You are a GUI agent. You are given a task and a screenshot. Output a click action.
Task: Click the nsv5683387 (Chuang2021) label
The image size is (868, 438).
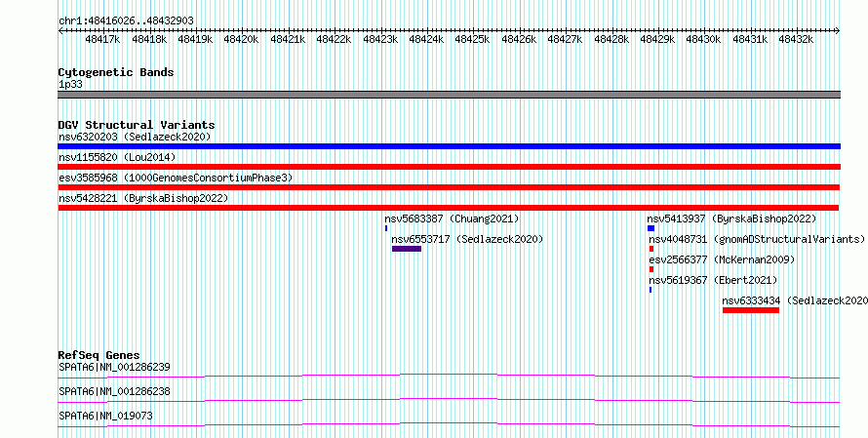[452, 219]
